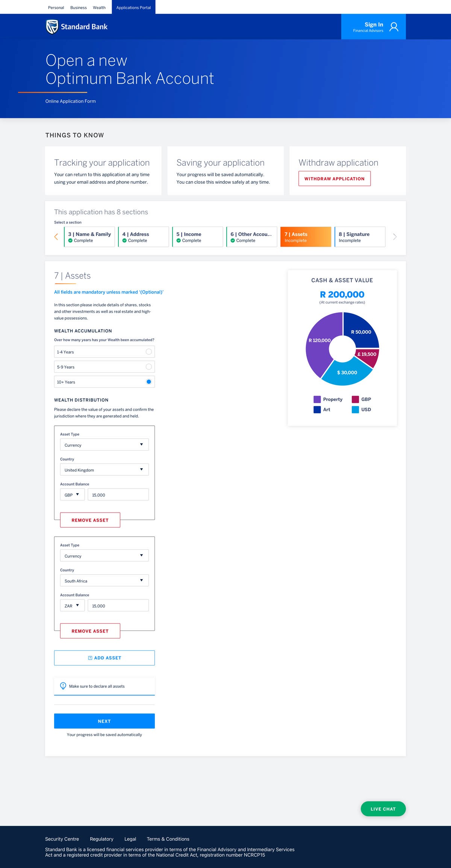Image resolution: width=451 pixels, height=868 pixels.
Task: Remove the South Africa ZAR asset
Action: click(90, 631)
